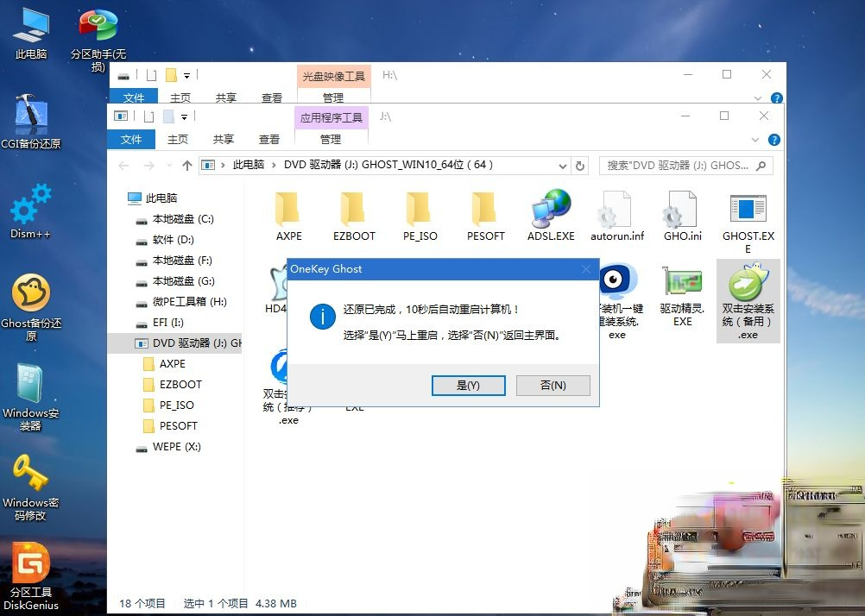This screenshot has width=865, height=616.
Task: Open CGI备份还原 desktop tool
Action: coord(31,123)
